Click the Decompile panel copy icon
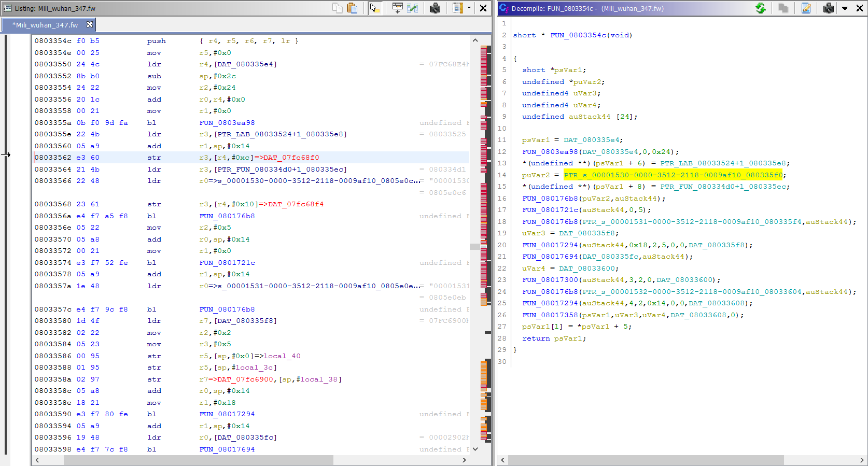Screen dimensions: 868x466 click(783, 8)
